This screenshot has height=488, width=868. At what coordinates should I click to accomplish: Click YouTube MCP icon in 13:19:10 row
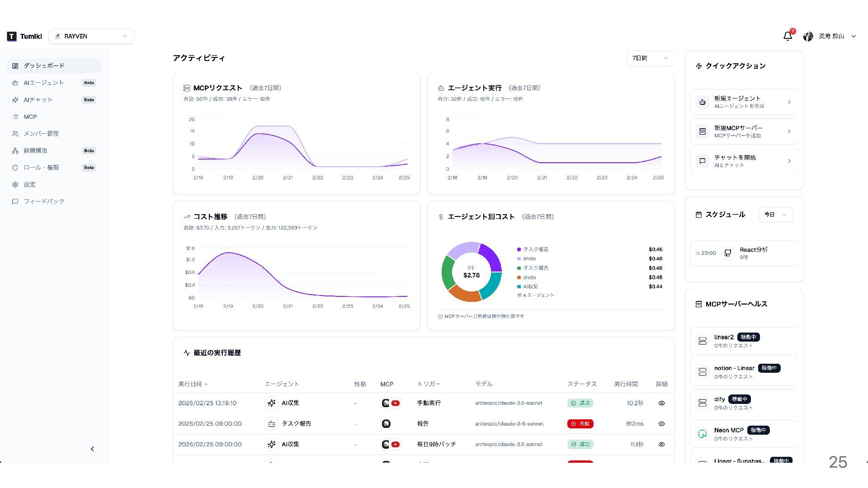click(x=396, y=403)
